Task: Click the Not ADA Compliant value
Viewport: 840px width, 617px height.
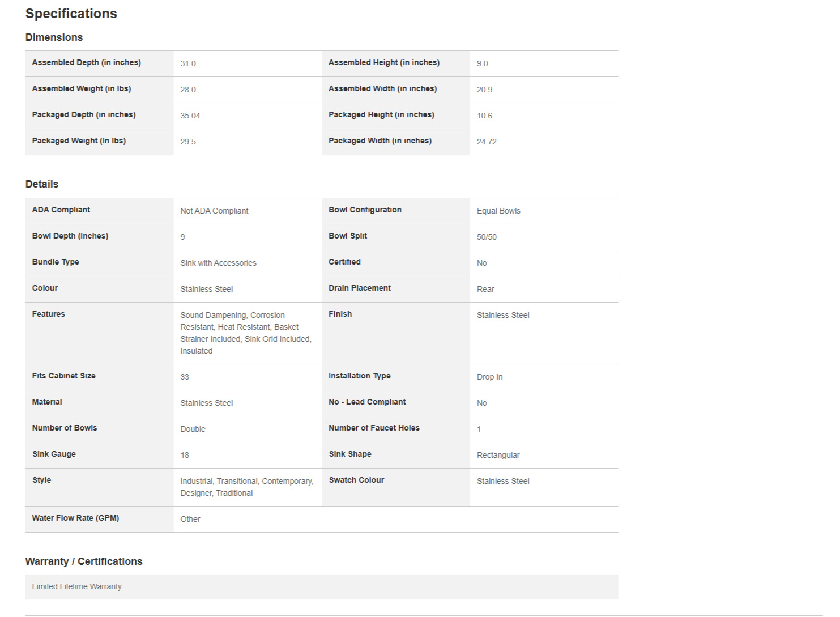Action: (214, 211)
